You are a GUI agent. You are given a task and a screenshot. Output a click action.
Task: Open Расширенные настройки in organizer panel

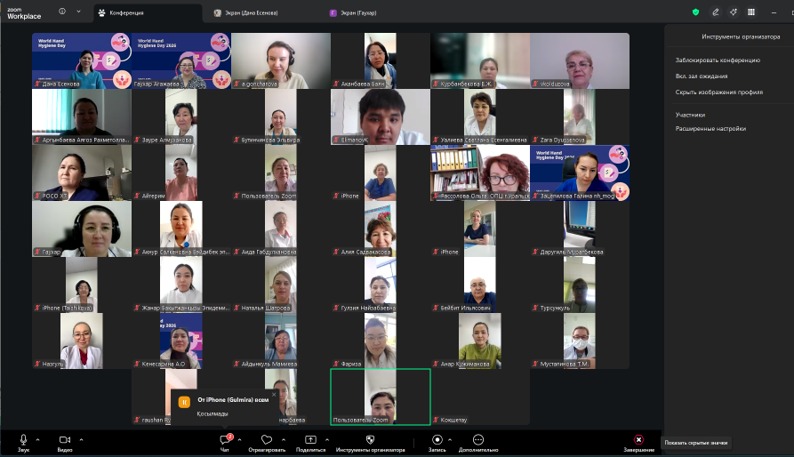tap(710, 128)
